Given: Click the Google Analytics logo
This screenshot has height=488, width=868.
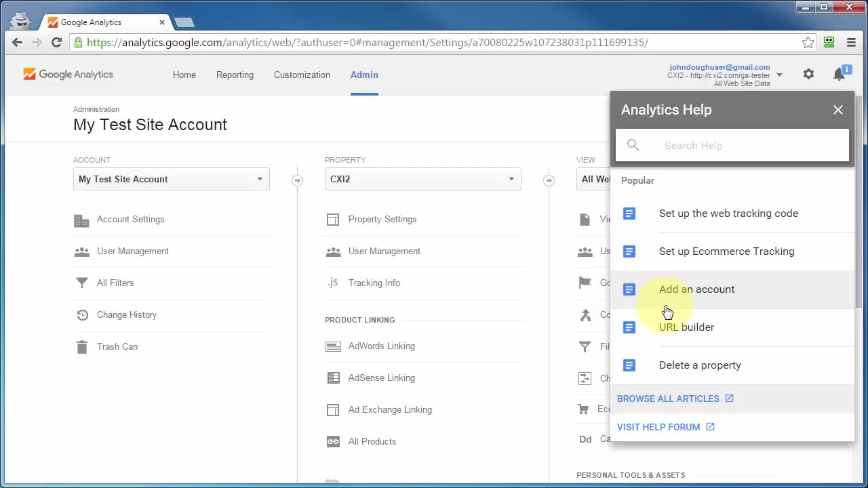Looking at the screenshot, I should point(68,75).
